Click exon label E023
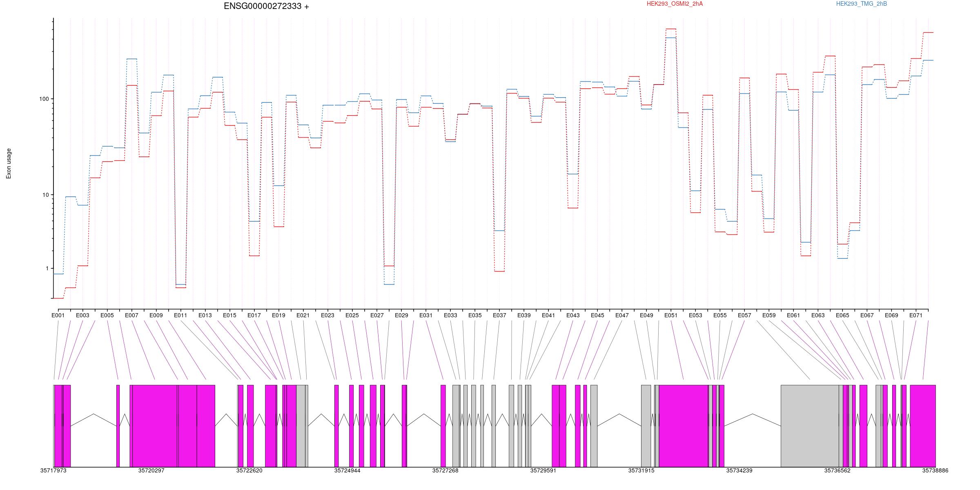 pyautogui.click(x=327, y=315)
